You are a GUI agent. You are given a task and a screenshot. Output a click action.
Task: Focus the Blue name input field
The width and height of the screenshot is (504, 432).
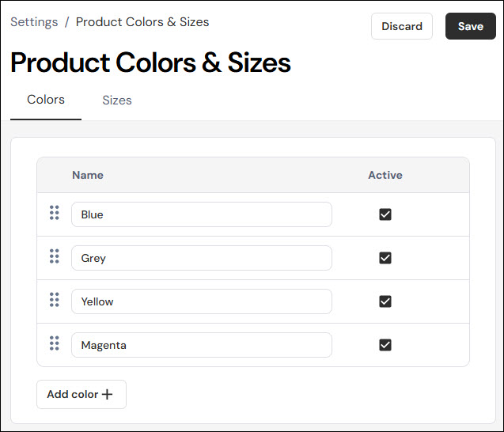tap(202, 214)
